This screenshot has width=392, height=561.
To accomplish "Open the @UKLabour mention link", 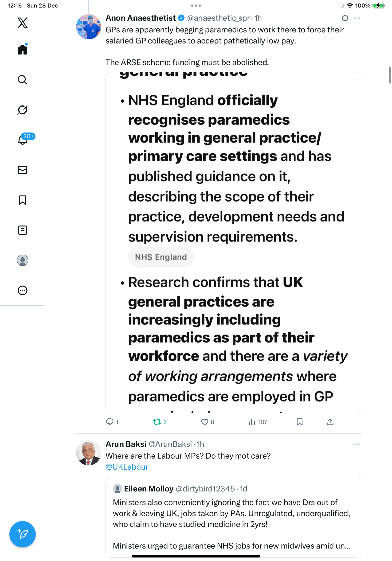I will (x=127, y=467).
